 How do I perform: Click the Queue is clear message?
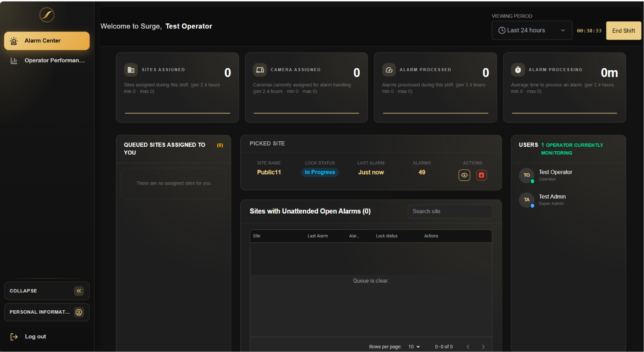point(371,281)
